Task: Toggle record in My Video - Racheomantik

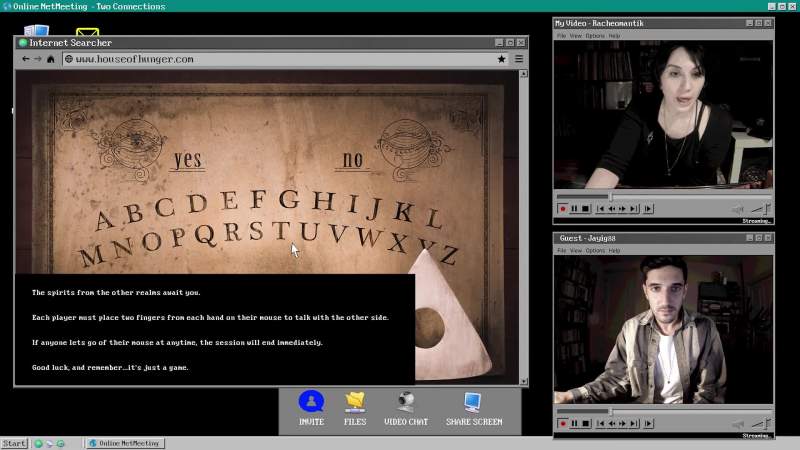Action: [x=563, y=209]
